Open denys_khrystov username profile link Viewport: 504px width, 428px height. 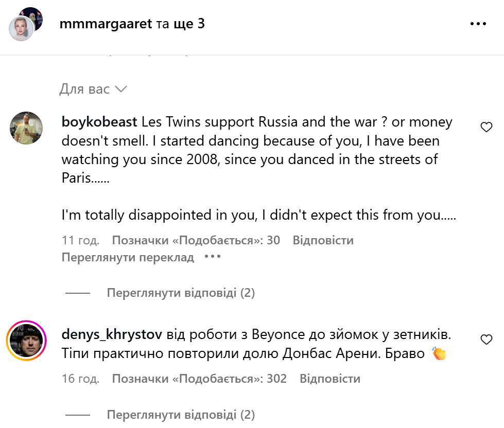[112, 335]
